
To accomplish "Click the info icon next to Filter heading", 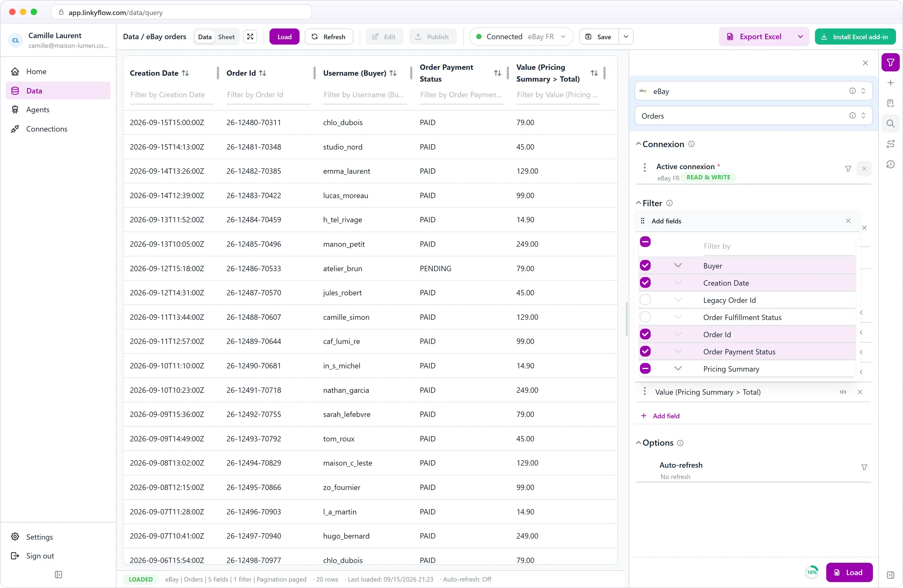I will point(670,203).
